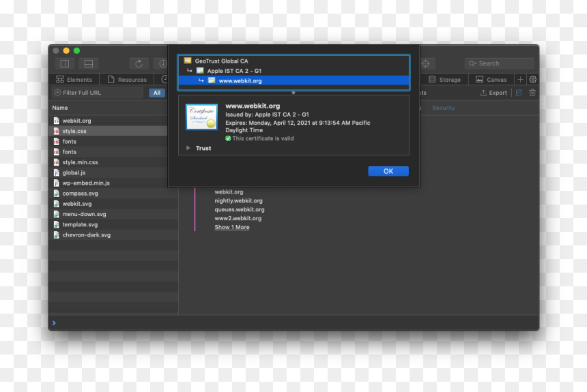This screenshot has height=392, width=587.
Task: Click the dock-to-side layout icon
Action: pos(65,63)
